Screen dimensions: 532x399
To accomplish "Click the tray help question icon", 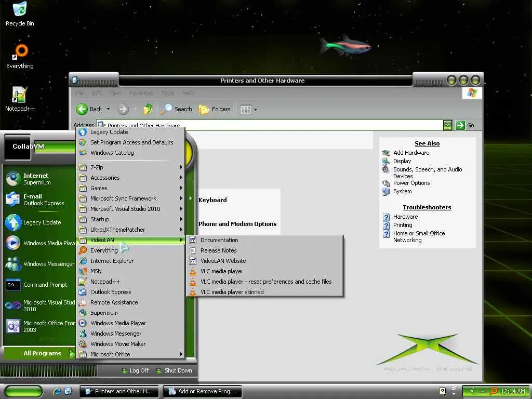I will (x=442, y=391).
